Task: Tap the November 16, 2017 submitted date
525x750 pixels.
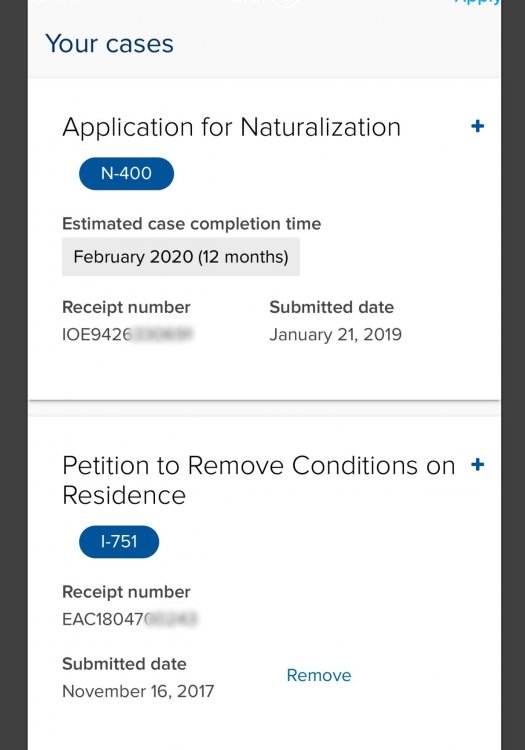Action: tap(138, 691)
